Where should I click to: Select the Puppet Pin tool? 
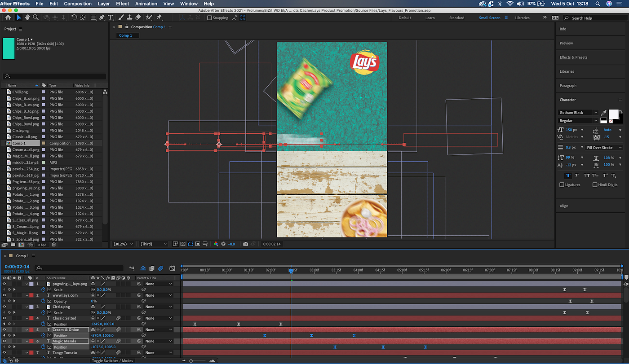[x=159, y=18]
